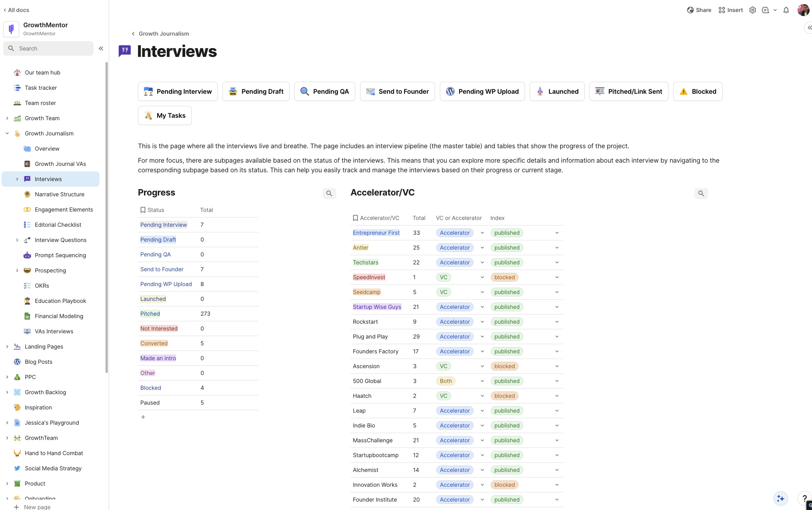Search the Progress table
Viewport: 812px width, 510px height.
click(x=329, y=194)
